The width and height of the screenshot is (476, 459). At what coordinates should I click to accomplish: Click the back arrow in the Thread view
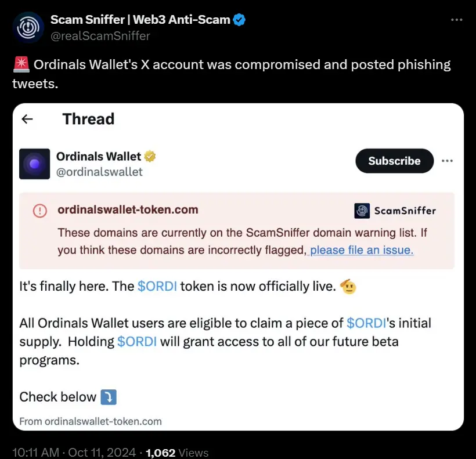[27, 119]
